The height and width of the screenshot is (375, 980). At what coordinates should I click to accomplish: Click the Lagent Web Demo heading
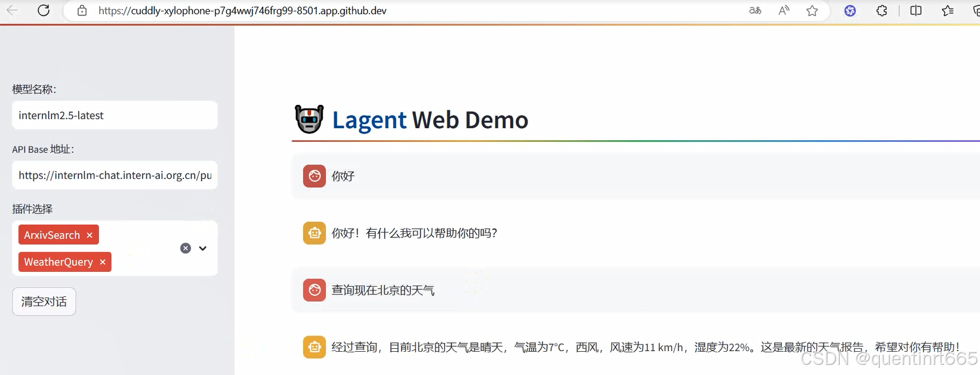(x=430, y=120)
